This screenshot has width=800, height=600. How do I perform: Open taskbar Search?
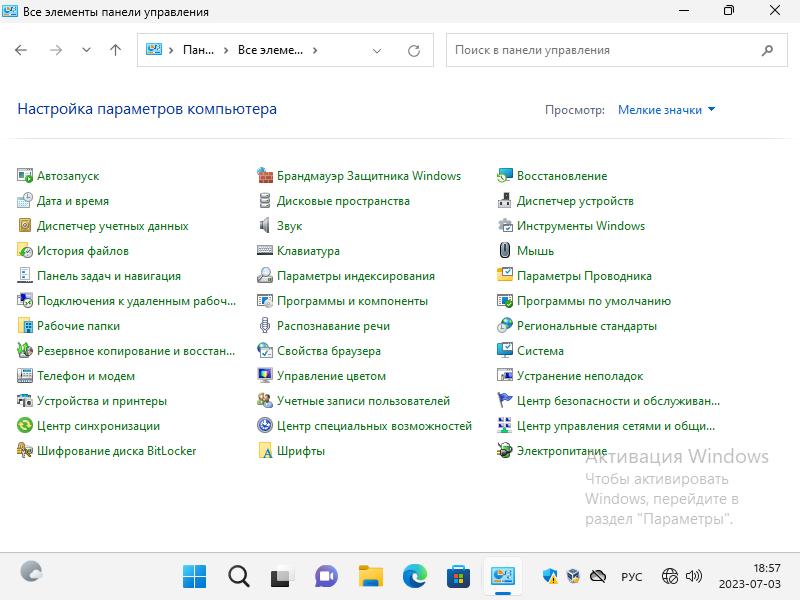pos(238,577)
